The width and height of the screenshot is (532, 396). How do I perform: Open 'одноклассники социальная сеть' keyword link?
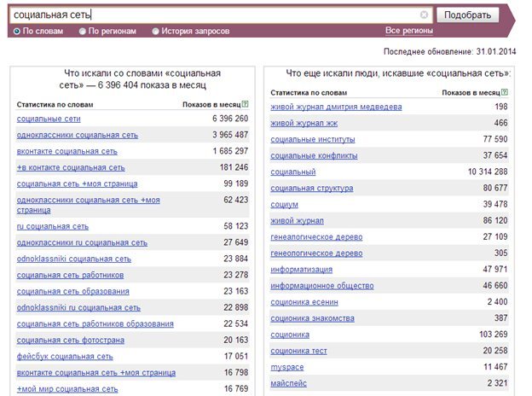pos(78,135)
